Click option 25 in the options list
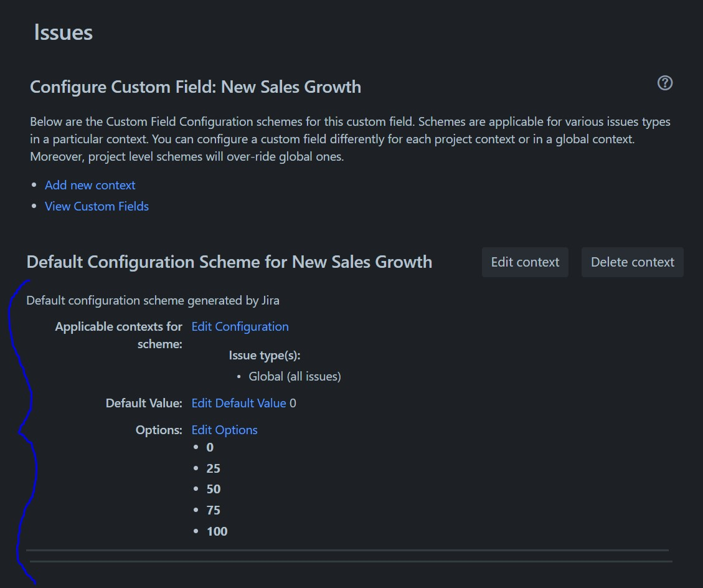 pyautogui.click(x=213, y=468)
